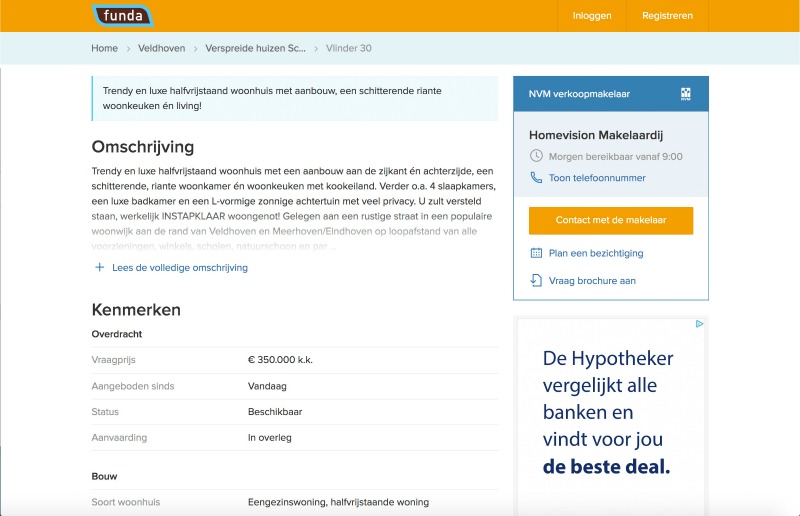Viewport: 800px width, 516px height.
Task: Expand Lees de volledige omschrijving
Action: [180, 267]
